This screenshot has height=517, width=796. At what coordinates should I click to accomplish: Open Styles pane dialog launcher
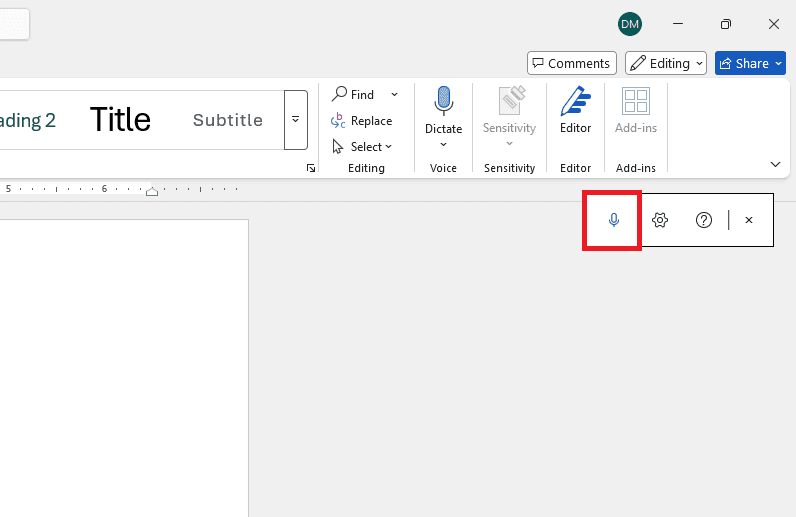click(x=311, y=168)
